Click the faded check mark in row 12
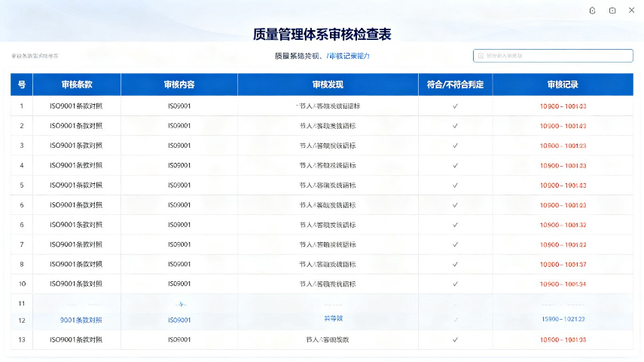 455,320
